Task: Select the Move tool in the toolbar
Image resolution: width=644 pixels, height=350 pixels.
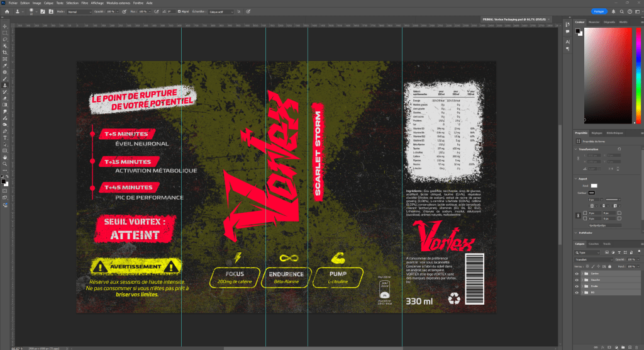Action: tap(5, 26)
